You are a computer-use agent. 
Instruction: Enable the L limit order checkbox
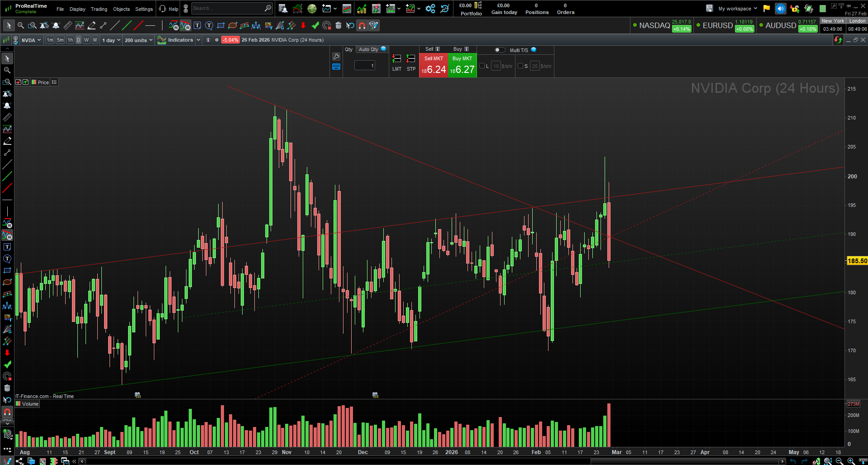tap(482, 66)
